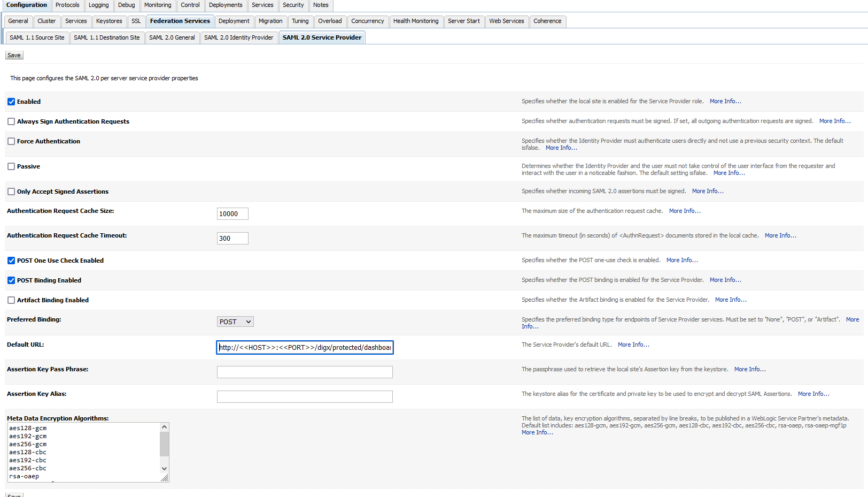This screenshot has height=497, width=868.
Task: Open the Web Services subtab
Action: point(507,21)
